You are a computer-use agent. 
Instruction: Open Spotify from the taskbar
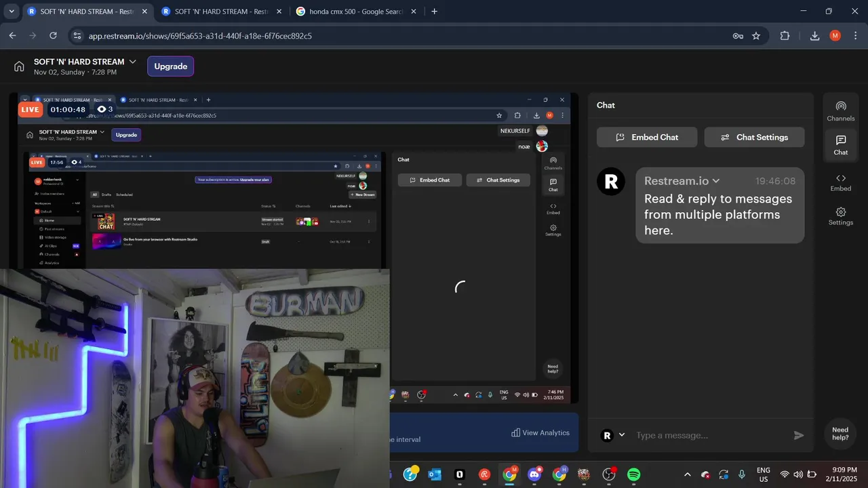click(x=633, y=474)
